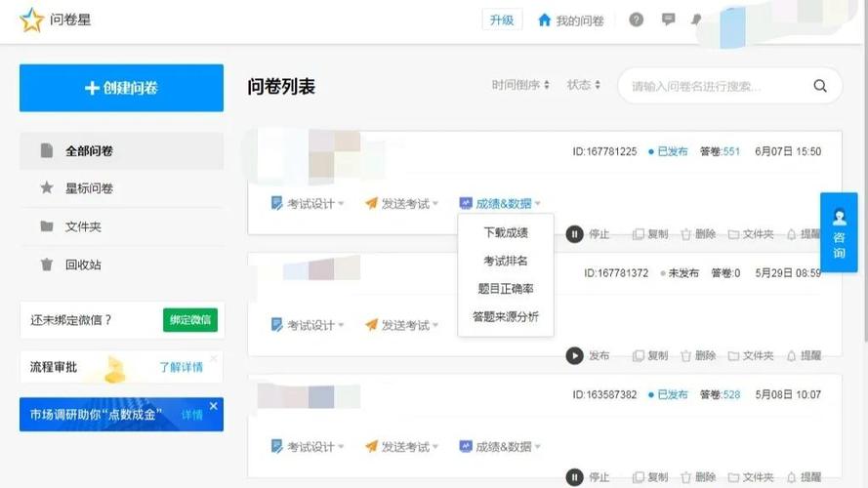Choose 题目正确率 from the dropdown menu
Viewport: 868px width, 488px height.
506,288
